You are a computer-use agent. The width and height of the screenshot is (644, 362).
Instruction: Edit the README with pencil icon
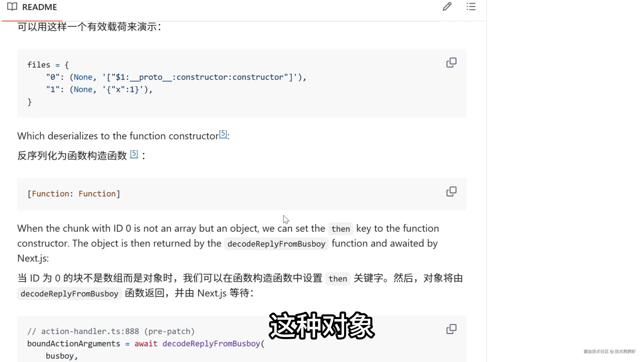447,7
